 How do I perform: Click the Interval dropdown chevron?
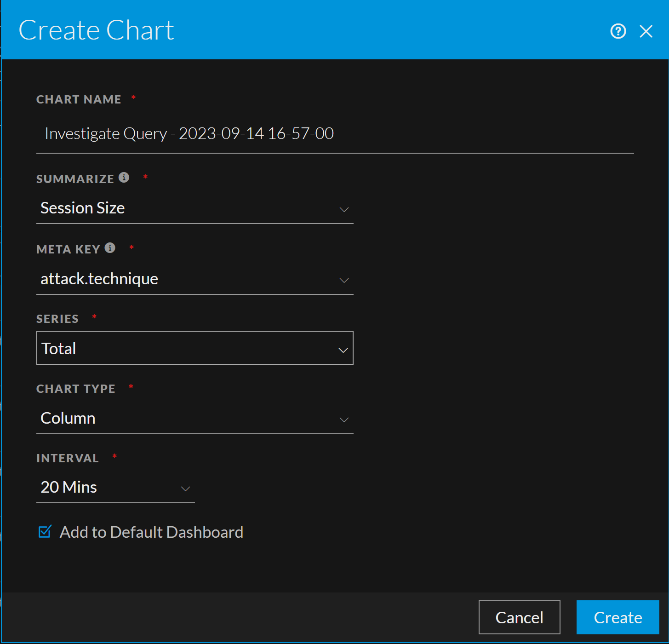coord(185,489)
